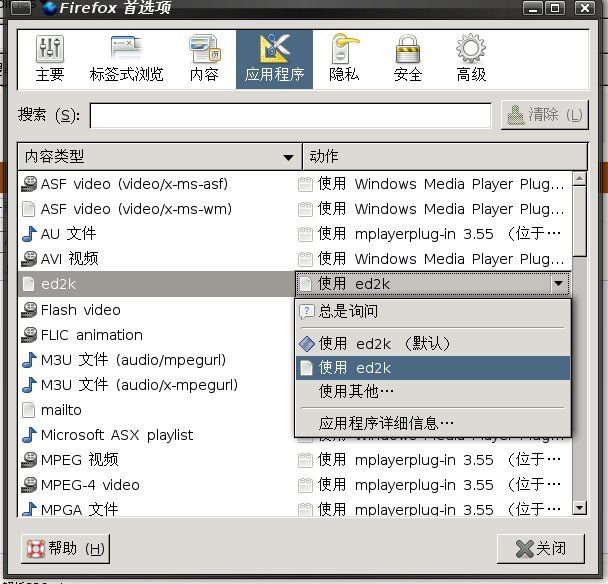
Task: Choose the highlighted 使用 ed2k option
Action: [x=433, y=368]
